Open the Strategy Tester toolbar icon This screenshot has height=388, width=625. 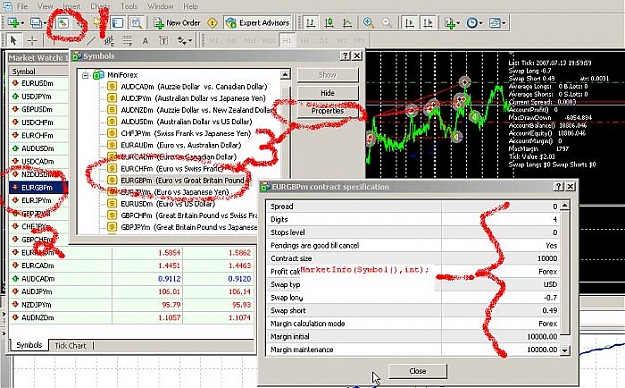[x=136, y=23]
